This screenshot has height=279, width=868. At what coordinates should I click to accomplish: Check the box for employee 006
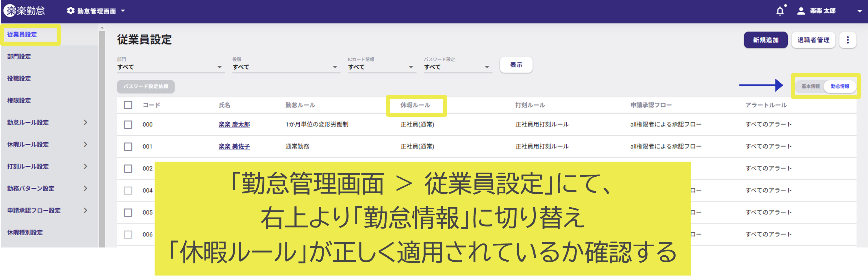click(x=128, y=234)
